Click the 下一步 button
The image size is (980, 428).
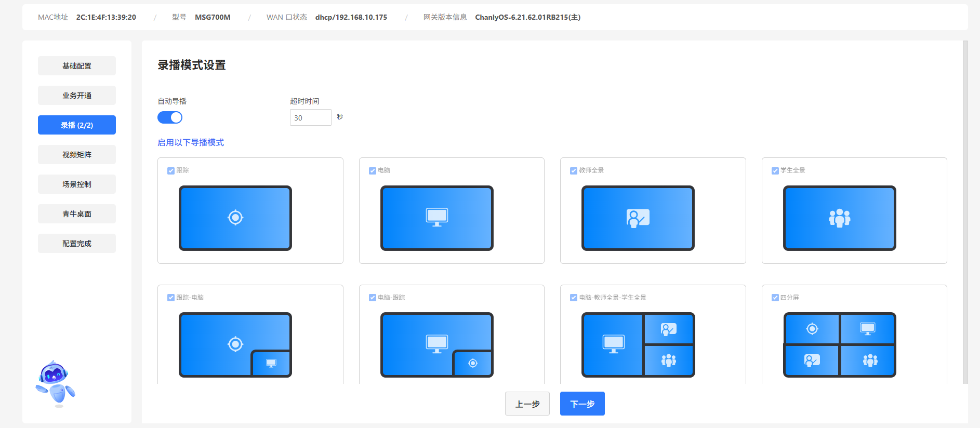point(582,404)
